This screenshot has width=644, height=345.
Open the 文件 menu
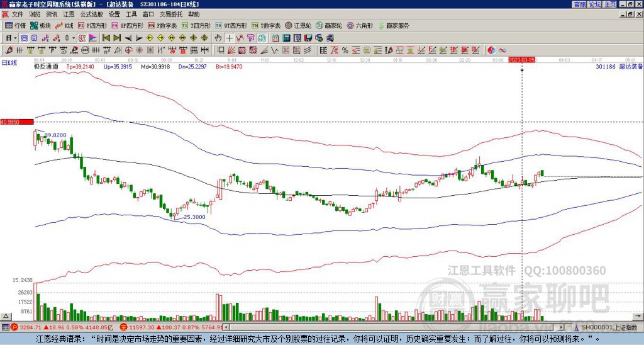tap(18, 14)
